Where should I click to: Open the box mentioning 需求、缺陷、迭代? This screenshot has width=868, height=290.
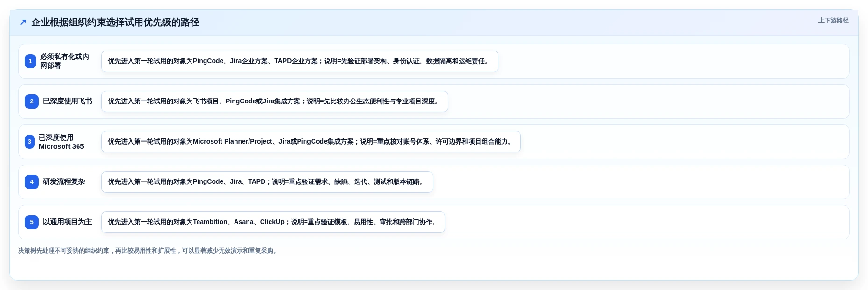coord(267,182)
